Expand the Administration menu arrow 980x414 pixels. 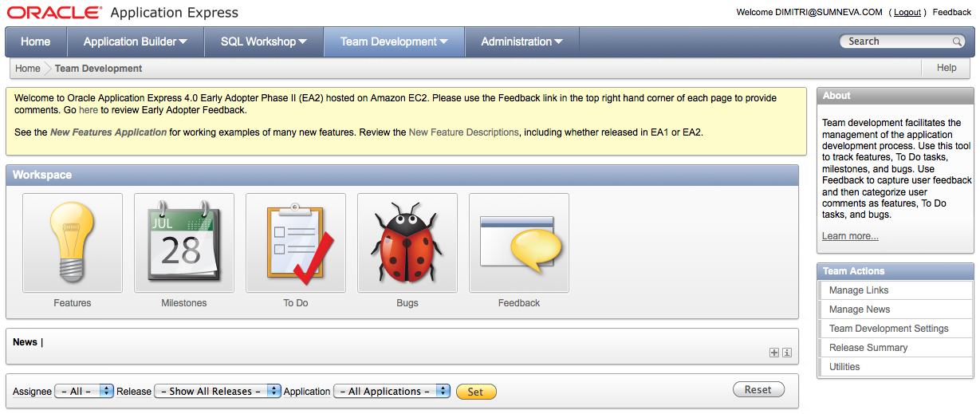click(558, 42)
